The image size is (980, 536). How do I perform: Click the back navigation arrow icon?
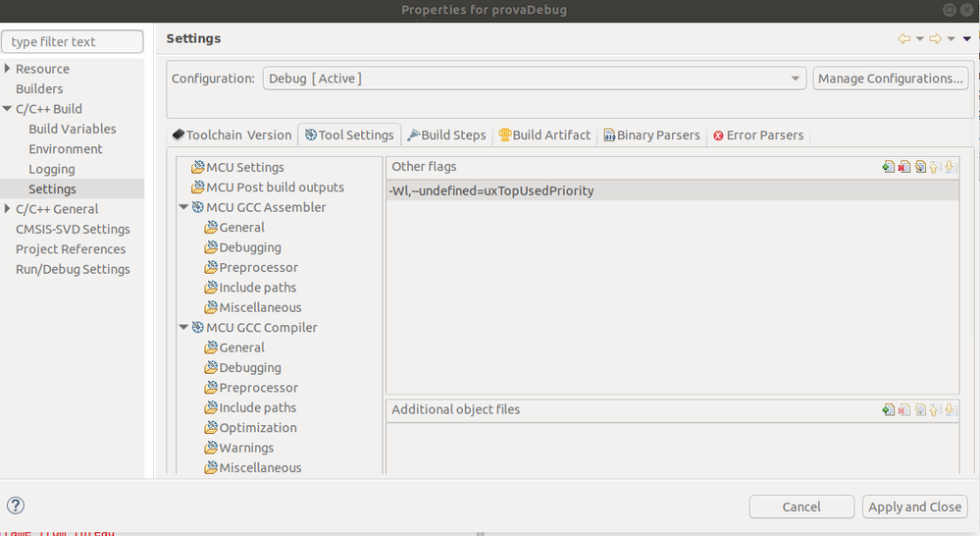(903, 39)
